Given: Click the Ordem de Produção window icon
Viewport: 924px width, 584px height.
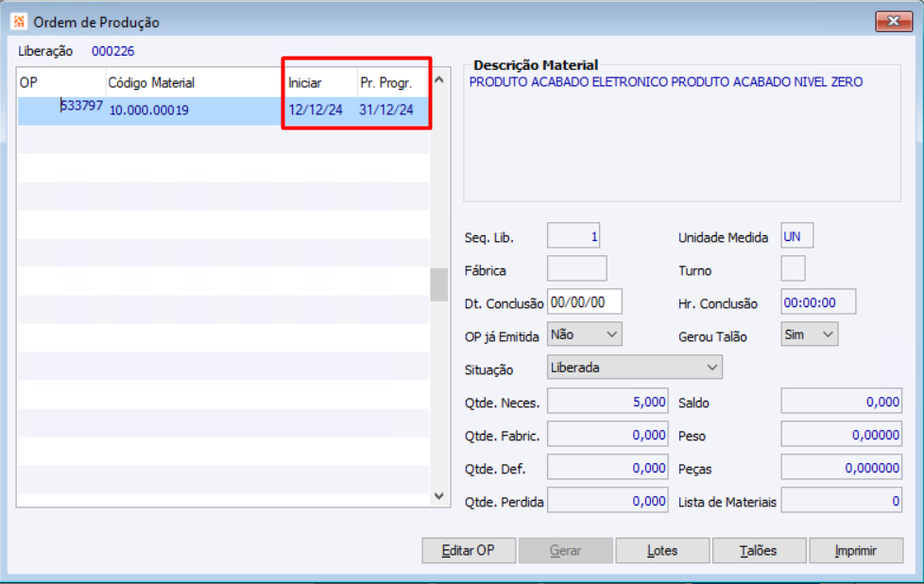Looking at the screenshot, I should (19, 22).
